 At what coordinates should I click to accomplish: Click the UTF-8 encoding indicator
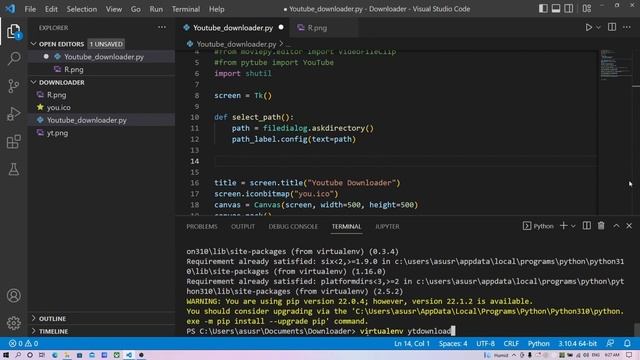point(485,344)
